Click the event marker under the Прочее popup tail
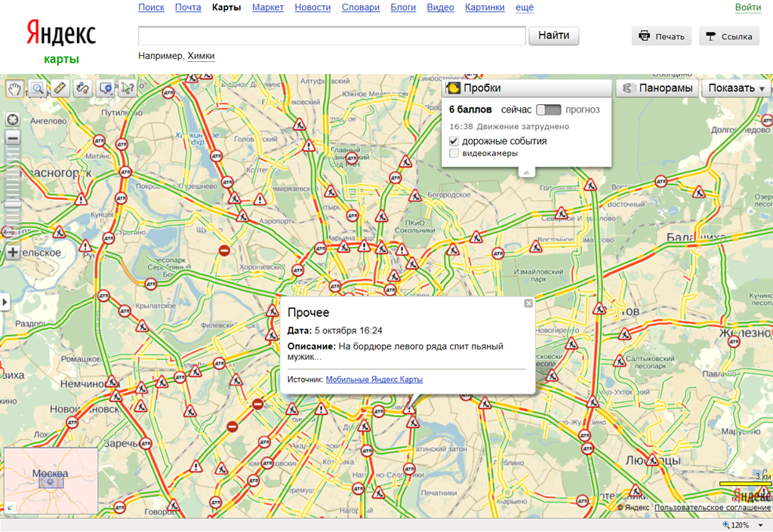773x532 pixels. (408, 409)
